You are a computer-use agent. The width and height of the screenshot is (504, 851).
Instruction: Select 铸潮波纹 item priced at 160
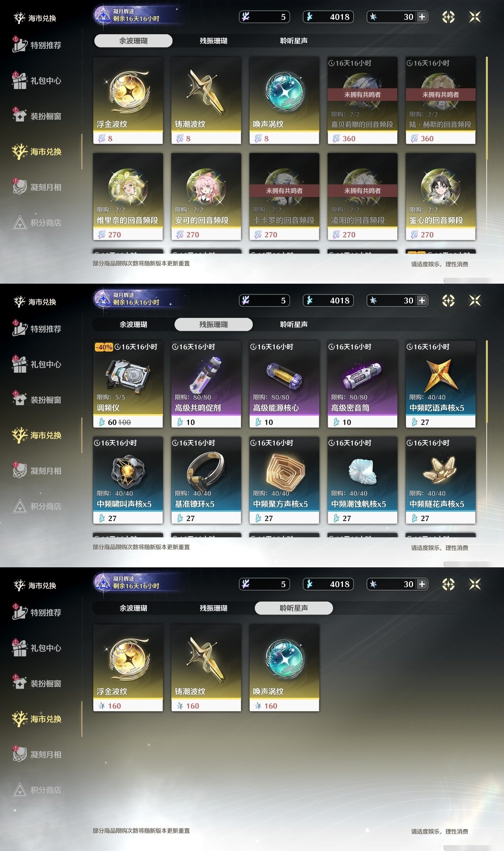pos(206,668)
